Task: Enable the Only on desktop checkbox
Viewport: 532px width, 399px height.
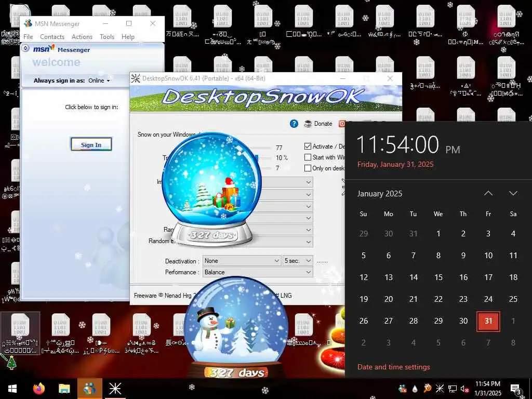Action: pyautogui.click(x=308, y=168)
